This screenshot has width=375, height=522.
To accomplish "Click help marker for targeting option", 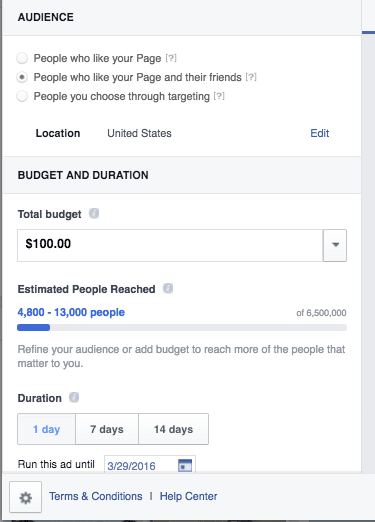I will pyautogui.click(x=219, y=96).
